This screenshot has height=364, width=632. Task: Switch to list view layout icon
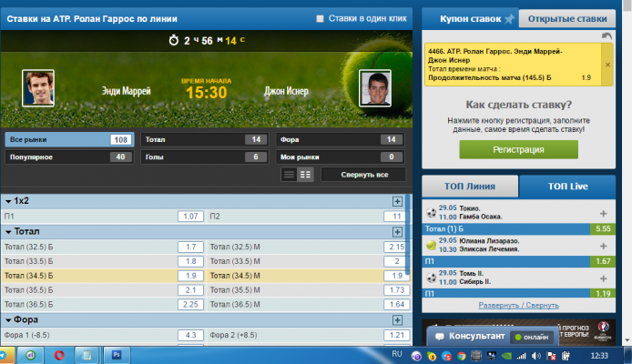click(289, 175)
